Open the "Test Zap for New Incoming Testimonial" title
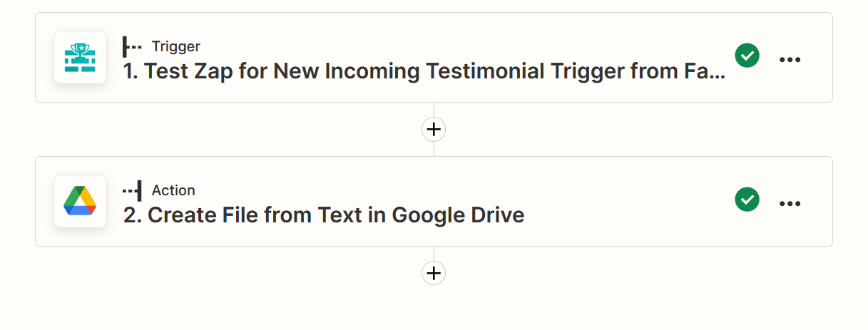868x330 pixels. click(424, 71)
